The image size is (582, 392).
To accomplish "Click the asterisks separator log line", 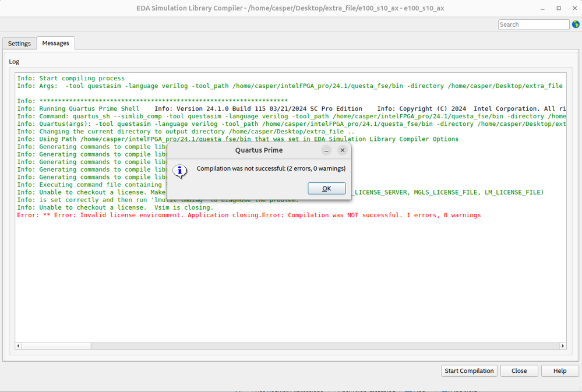I will point(152,101).
